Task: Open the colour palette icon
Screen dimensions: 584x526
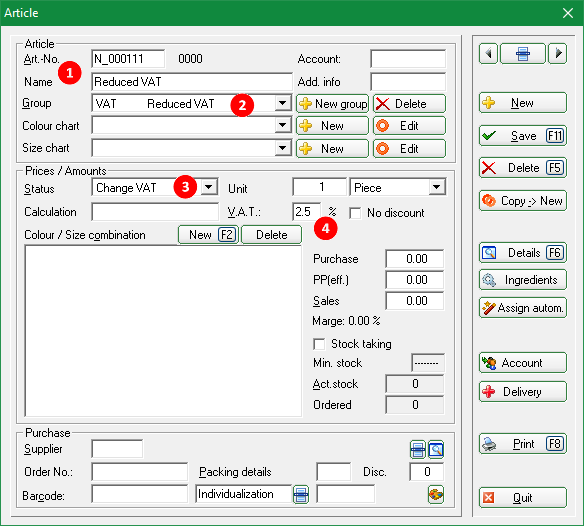Action: tap(436, 495)
